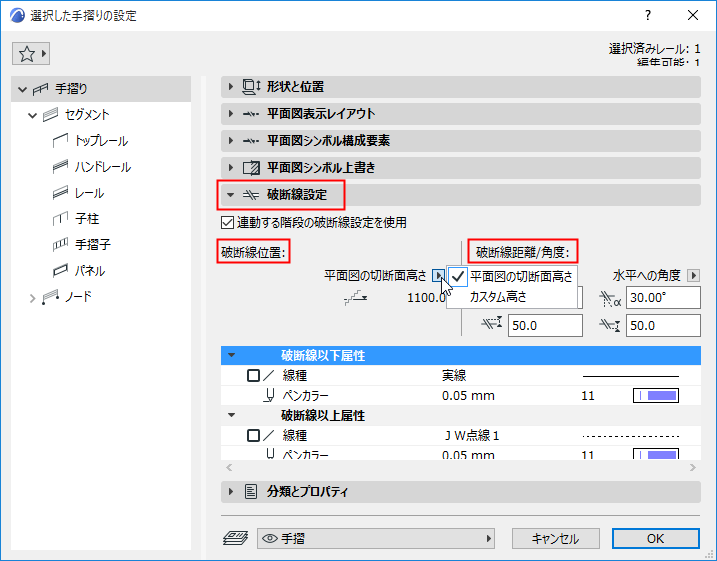
Task: Click the left arrow of the horizontal scrollbar
Action: point(229,467)
